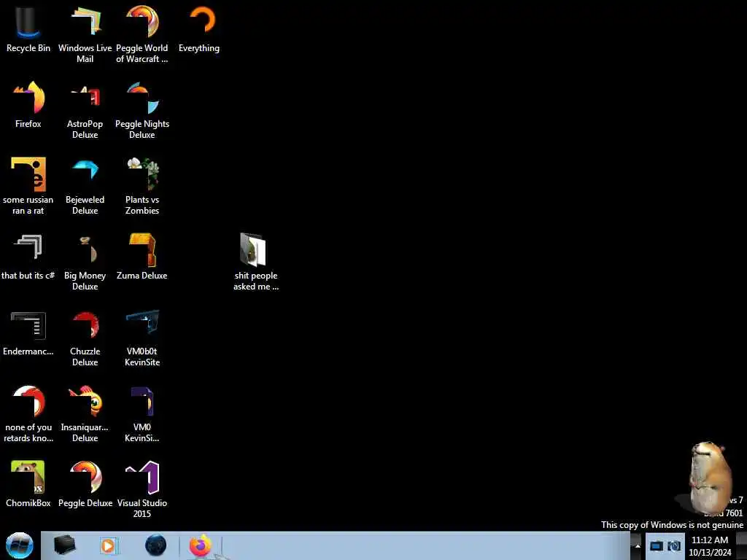The width and height of the screenshot is (747, 560).
Task: Open the VM0 KevinSi... shortcut
Action: (142, 413)
